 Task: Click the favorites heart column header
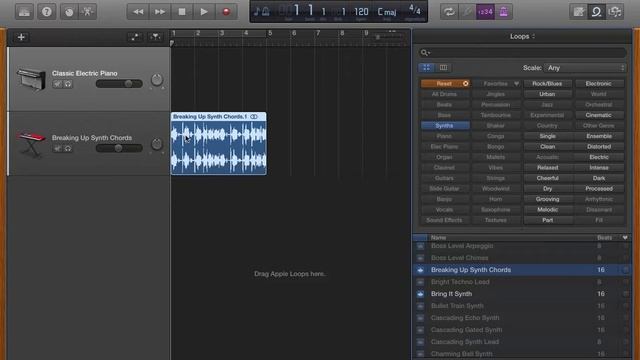tap(625, 238)
